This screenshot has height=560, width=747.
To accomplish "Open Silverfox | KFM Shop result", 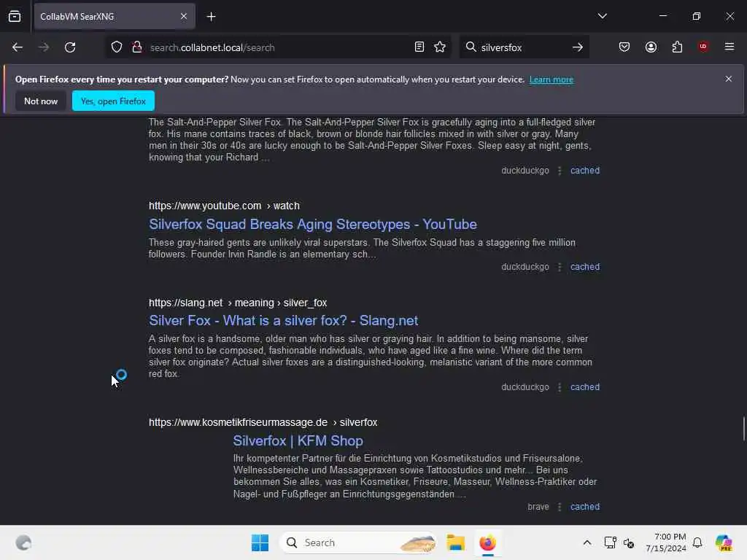I will click(x=298, y=441).
